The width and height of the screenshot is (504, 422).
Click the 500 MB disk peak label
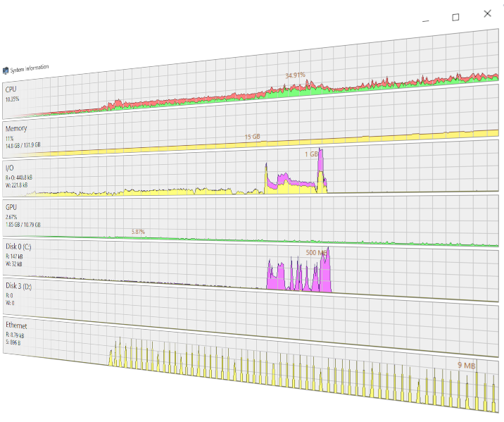(317, 252)
